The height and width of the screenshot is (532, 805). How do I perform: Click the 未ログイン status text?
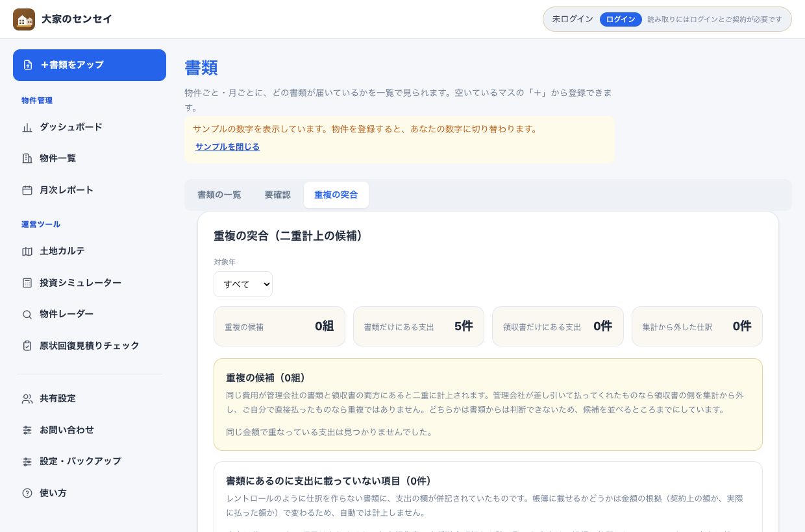[x=573, y=19]
